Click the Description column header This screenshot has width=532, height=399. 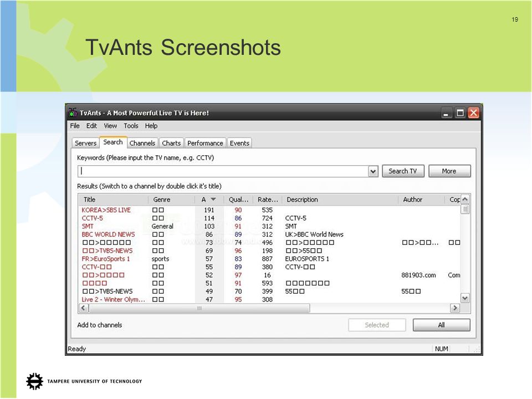[x=340, y=199]
